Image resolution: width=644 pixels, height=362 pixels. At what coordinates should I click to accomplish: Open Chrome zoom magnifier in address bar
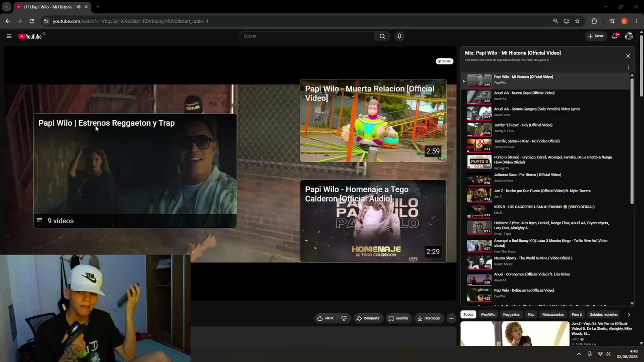coord(555,21)
